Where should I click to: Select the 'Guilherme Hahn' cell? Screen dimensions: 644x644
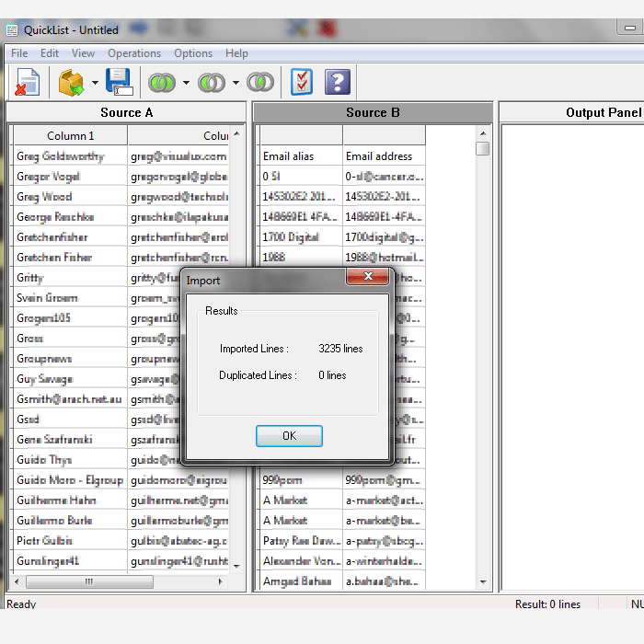pos(70,500)
